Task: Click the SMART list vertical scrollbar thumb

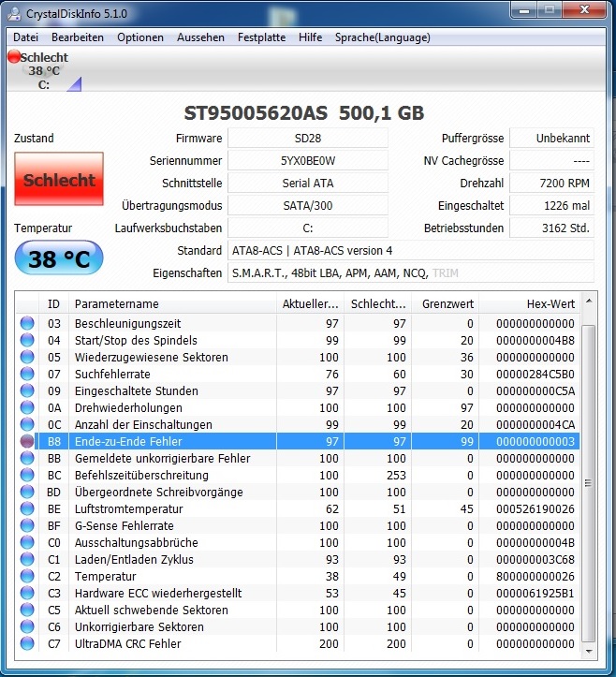Action: pyautogui.click(x=589, y=483)
